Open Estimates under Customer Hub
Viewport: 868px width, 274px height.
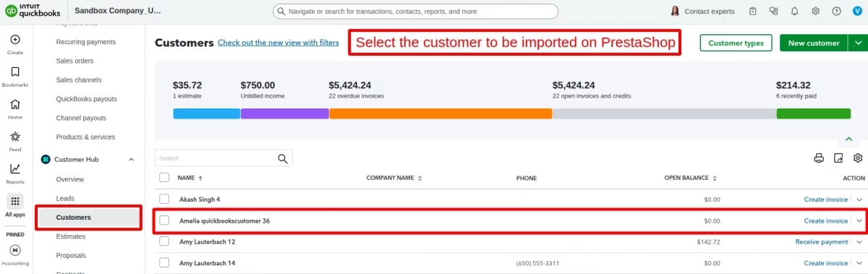(x=71, y=236)
